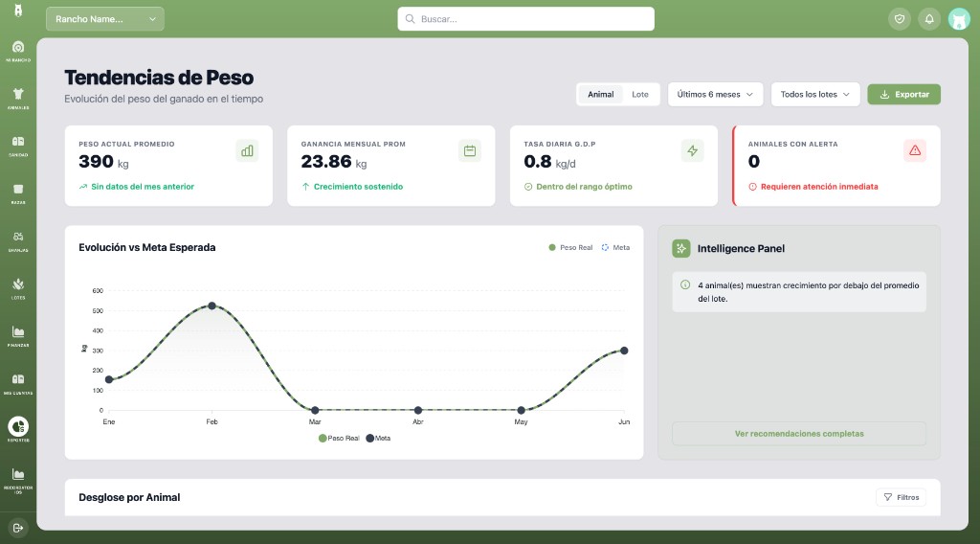Image resolution: width=980 pixels, height=544 pixels.
Task: Click info icon beside the growth insight message
Action: (685, 285)
